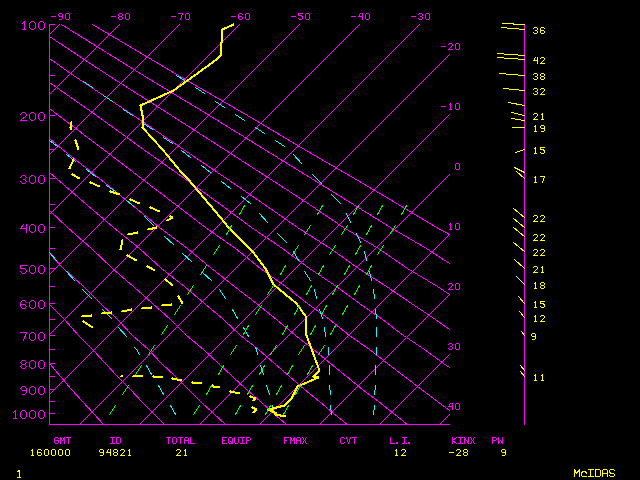Click the McIDAS label in bottom corner
640x480 pixels.
coord(593,472)
